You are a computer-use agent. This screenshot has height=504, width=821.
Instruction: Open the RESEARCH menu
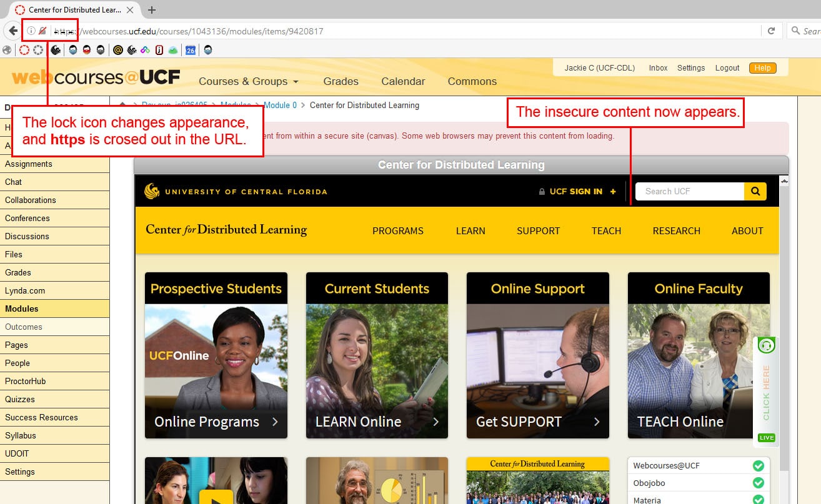676,231
